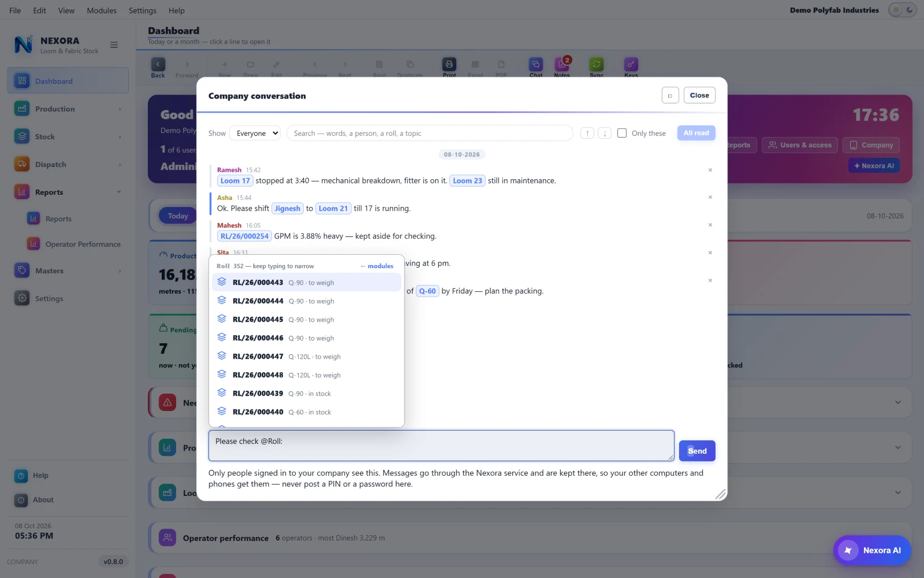Switch to the light theme sun icon
The width and height of the screenshot is (924, 578).
tap(896, 10)
